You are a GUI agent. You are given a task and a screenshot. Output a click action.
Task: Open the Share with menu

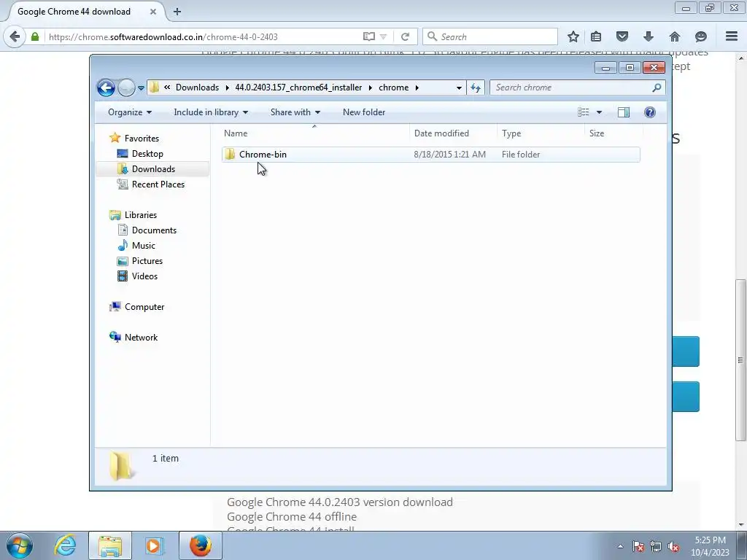(x=295, y=112)
